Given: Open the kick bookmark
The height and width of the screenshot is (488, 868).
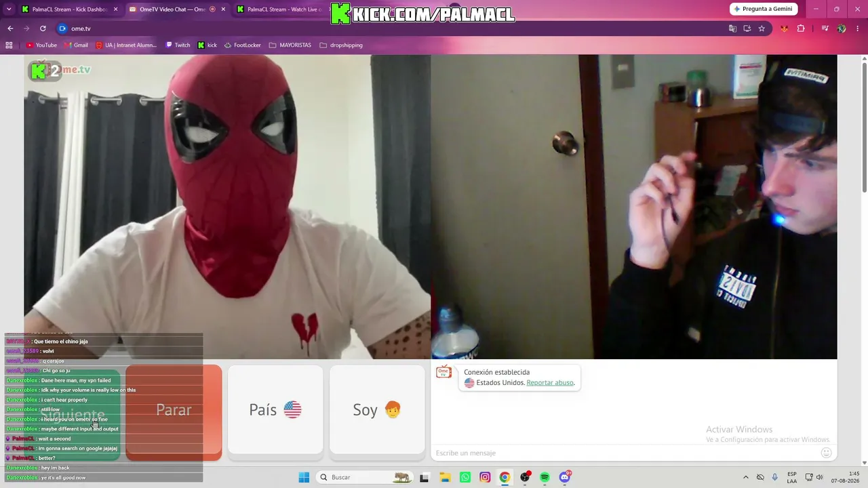Looking at the screenshot, I should (208, 45).
